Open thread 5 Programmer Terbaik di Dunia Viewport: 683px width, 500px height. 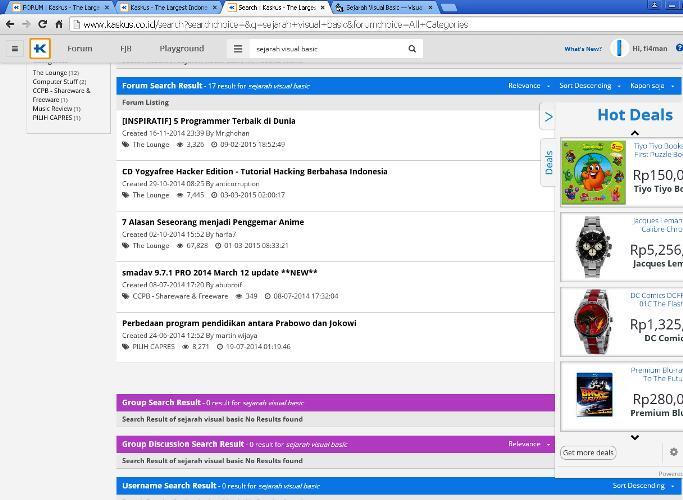(209, 121)
